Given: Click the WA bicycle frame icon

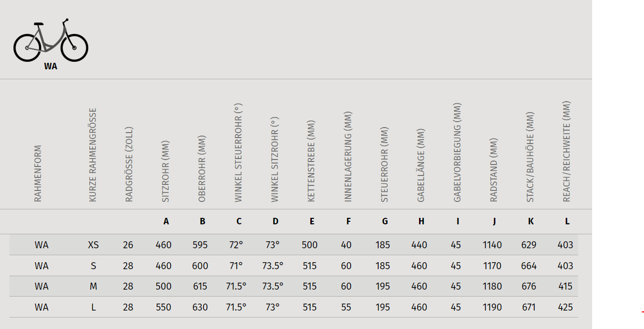Looking at the screenshot, I should [51, 40].
